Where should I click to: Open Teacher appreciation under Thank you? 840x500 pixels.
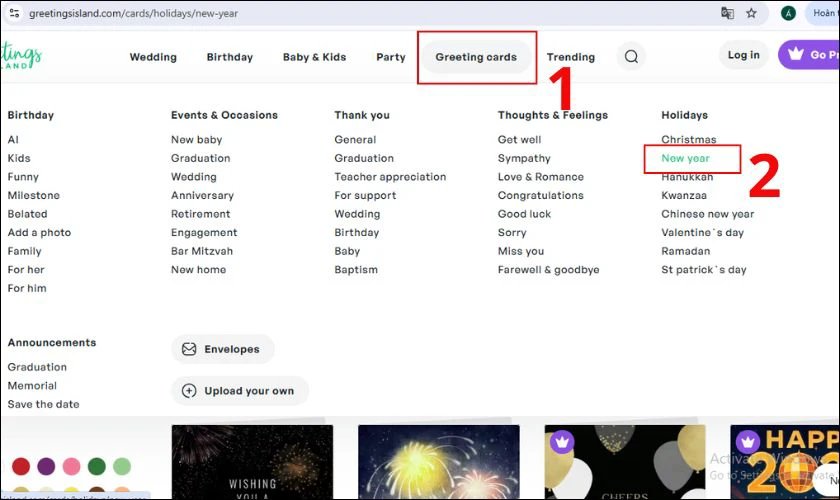pos(390,177)
